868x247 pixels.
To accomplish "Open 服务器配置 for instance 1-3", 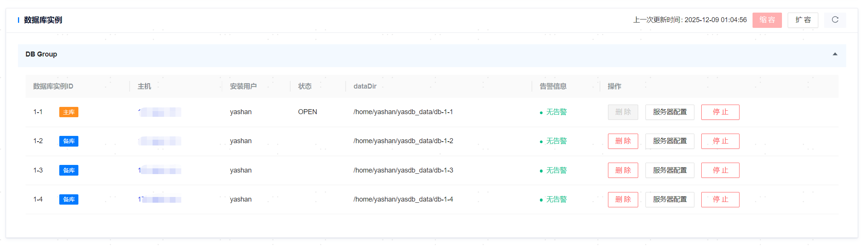I will [670, 170].
